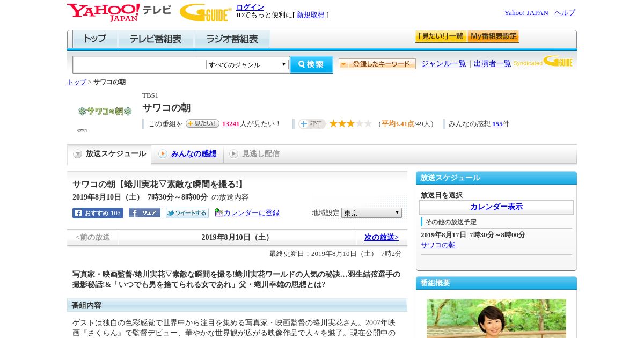Click the 放送日を選択 label
The height and width of the screenshot is (338, 644).
(x=442, y=195)
